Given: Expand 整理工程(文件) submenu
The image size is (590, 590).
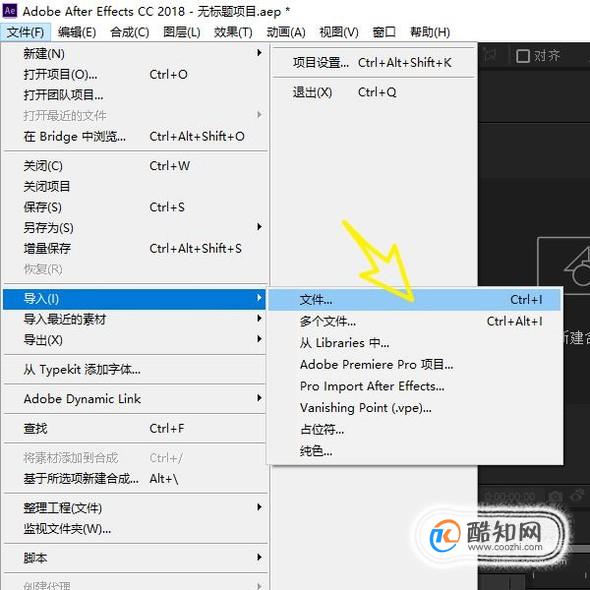Looking at the screenshot, I should click(135, 508).
